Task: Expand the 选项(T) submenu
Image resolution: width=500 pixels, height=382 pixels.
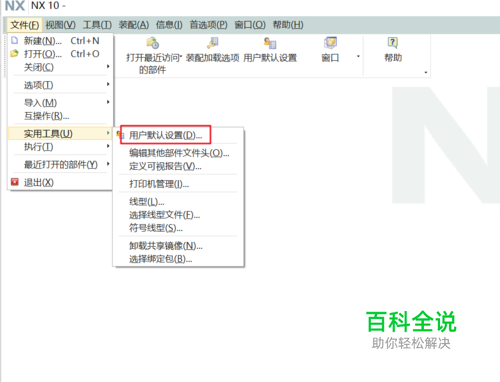Action: click(x=61, y=85)
